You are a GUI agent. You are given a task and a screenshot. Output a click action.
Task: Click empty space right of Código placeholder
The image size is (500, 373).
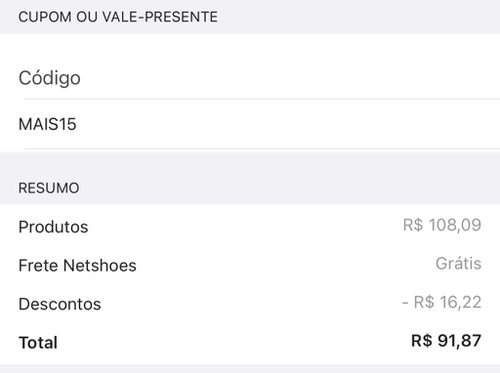290,78
